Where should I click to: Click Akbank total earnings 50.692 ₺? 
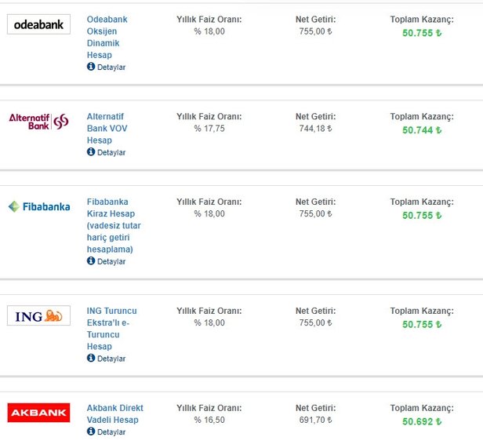(x=422, y=421)
